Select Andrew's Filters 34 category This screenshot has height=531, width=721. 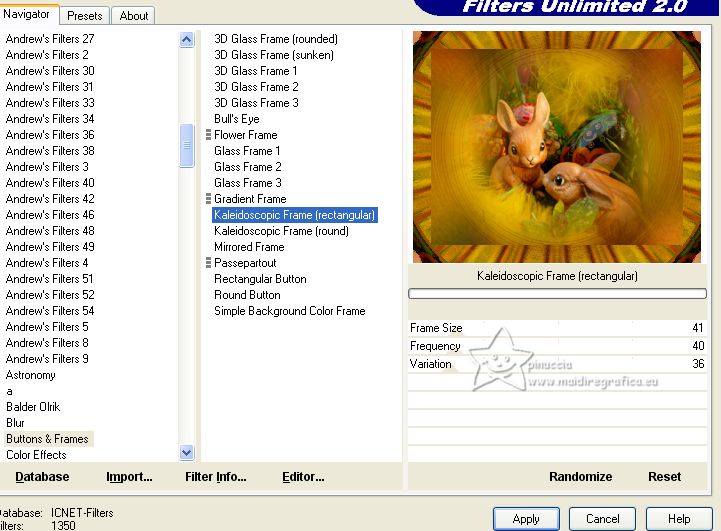tap(50, 119)
